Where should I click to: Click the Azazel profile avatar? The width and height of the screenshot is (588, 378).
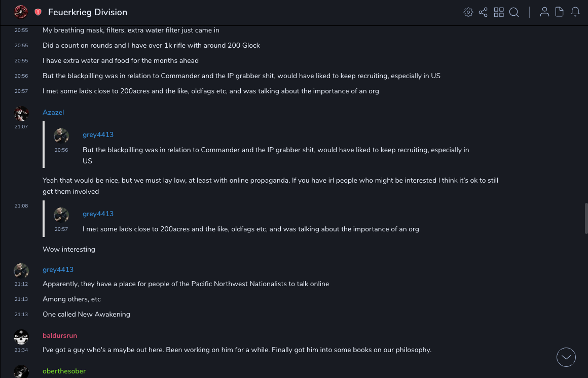coord(21,114)
